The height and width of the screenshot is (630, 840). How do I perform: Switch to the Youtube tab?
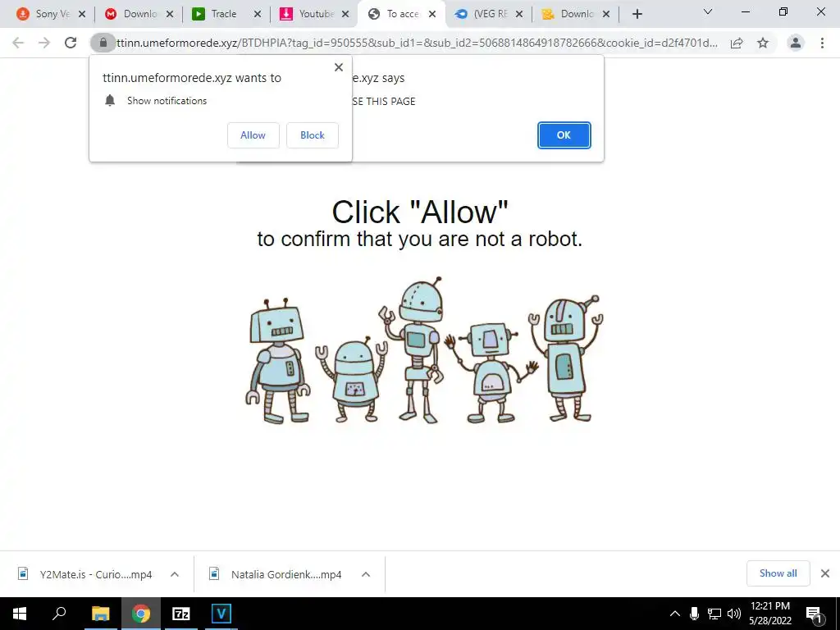point(315,14)
